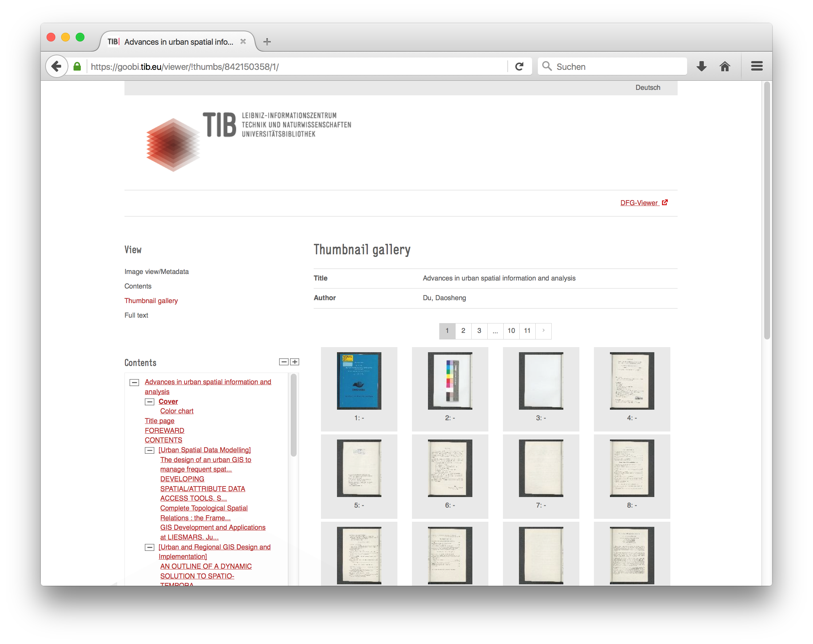This screenshot has height=644, width=813.
Task: Open thumbnail 6 page
Action: pyautogui.click(x=450, y=468)
